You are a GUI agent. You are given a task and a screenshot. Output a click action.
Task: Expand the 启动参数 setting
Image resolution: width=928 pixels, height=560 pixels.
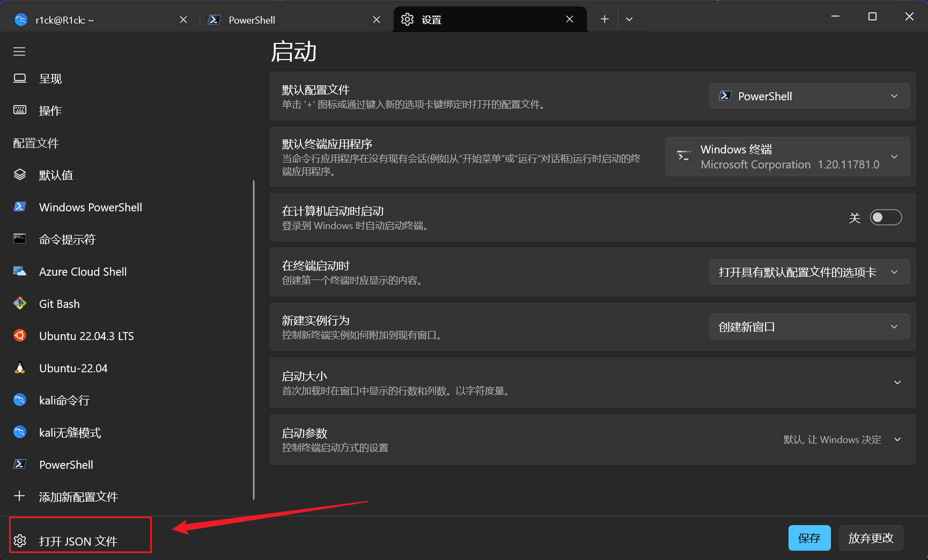tap(897, 439)
